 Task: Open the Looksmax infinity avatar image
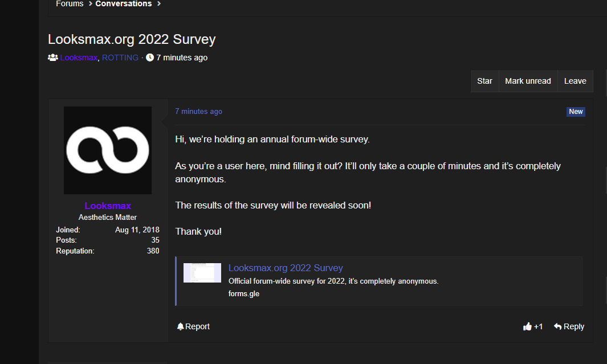(108, 150)
